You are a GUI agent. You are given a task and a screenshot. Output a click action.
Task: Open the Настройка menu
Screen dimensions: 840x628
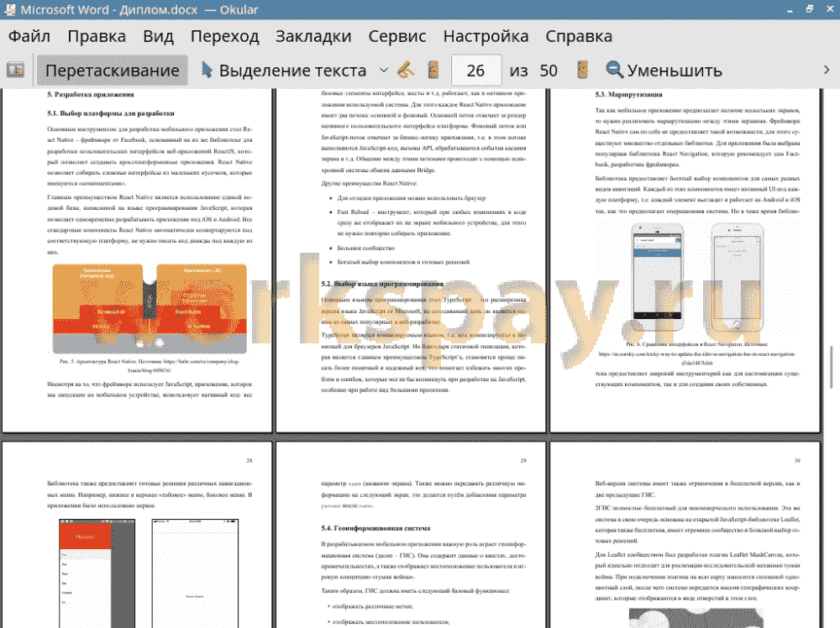(x=486, y=36)
